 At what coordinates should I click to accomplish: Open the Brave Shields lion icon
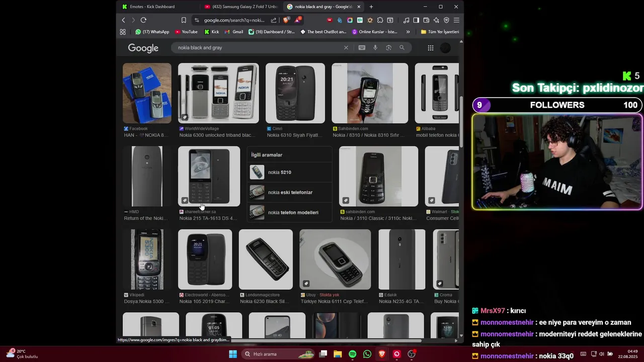tap(286, 20)
